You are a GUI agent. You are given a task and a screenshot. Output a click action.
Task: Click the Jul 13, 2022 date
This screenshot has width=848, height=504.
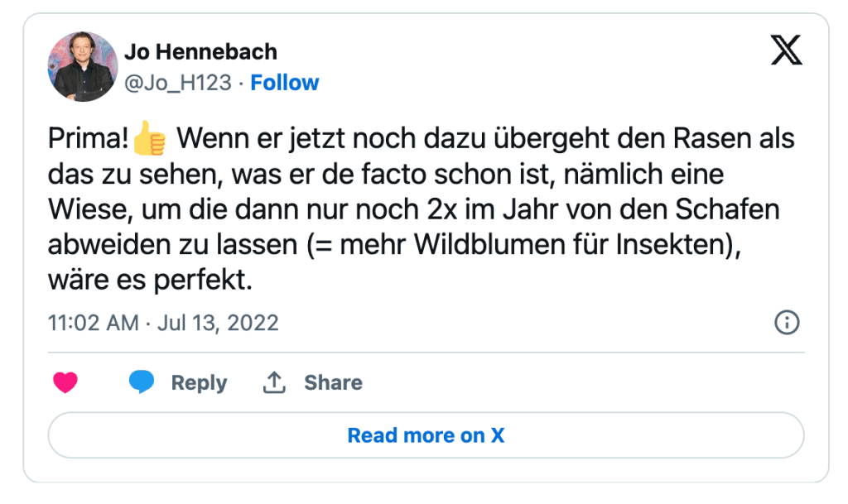click(216, 322)
